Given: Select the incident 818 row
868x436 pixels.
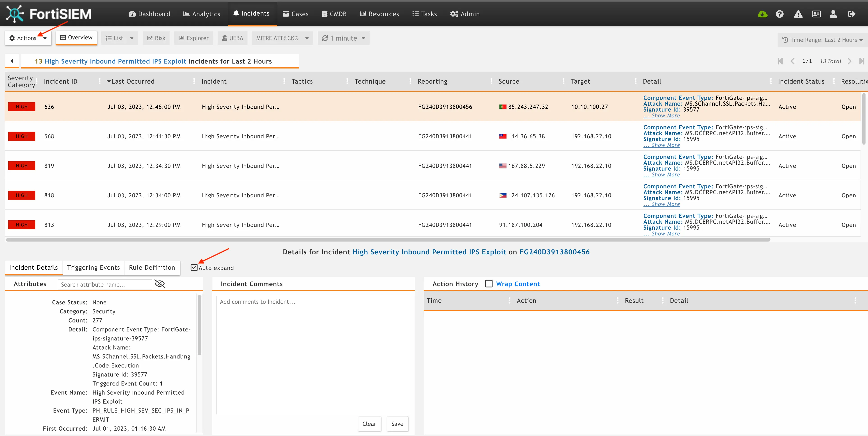Looking at the screenshot, I should pos(433,195).
